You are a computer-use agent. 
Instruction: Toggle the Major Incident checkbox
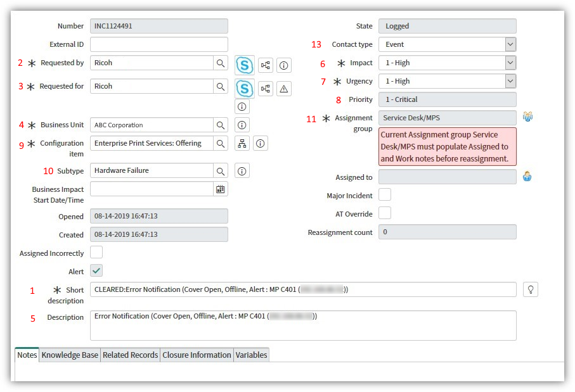point(385,195)
